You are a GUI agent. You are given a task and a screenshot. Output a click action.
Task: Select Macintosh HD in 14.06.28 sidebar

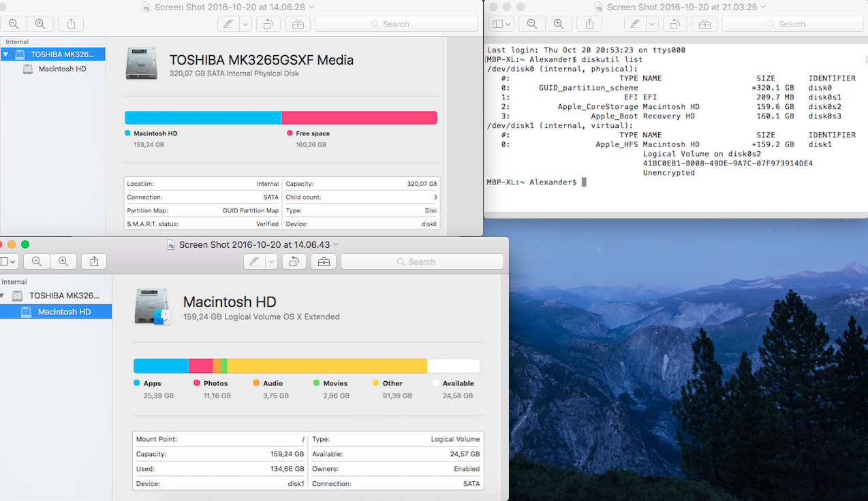(x=53, y=69)
